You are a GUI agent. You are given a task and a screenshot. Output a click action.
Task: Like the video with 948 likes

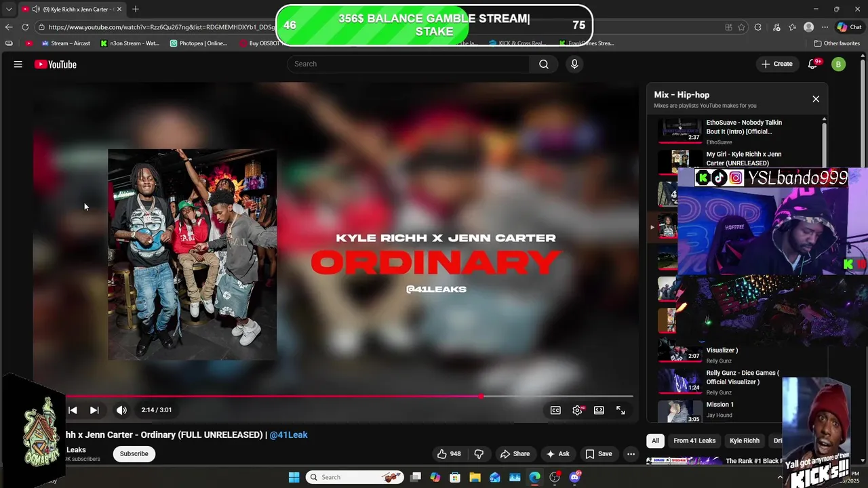click(449, 454)
